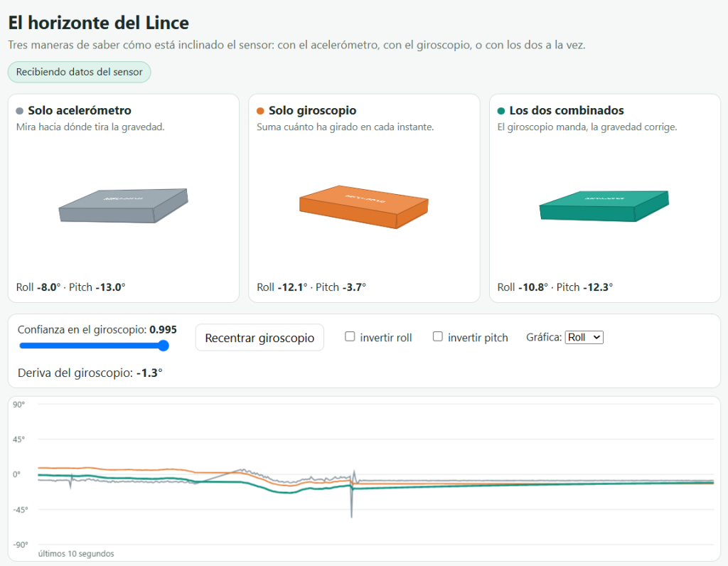The image size is (728, 566).
Task: Click the accelerometer Roll -8.0° reading
Action: 38,287
